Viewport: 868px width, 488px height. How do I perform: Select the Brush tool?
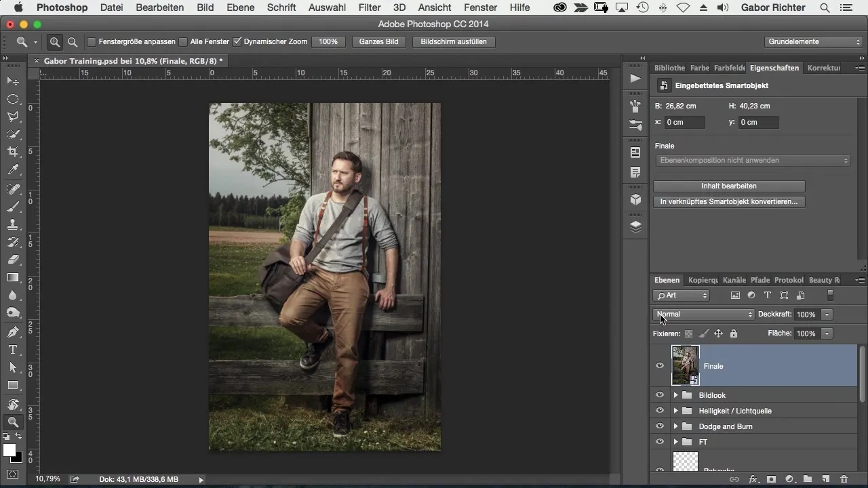(13, 207)
